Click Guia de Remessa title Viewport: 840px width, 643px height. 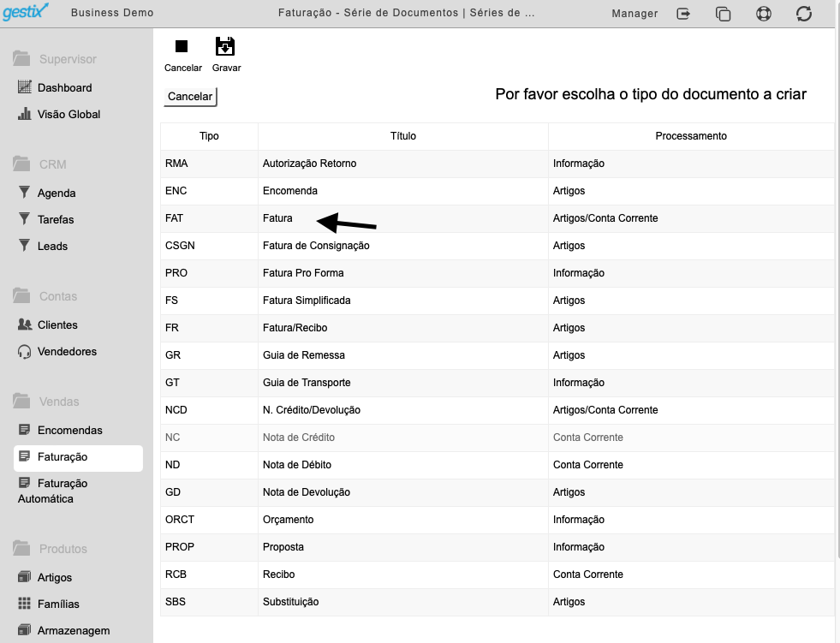coord(304,354)
